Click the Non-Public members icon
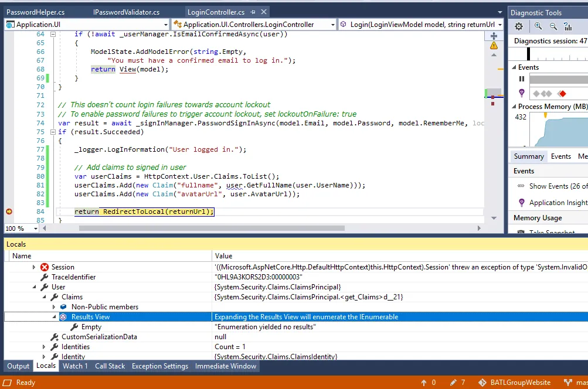Screen dimensions: 588x389 (x=63, y=306)
